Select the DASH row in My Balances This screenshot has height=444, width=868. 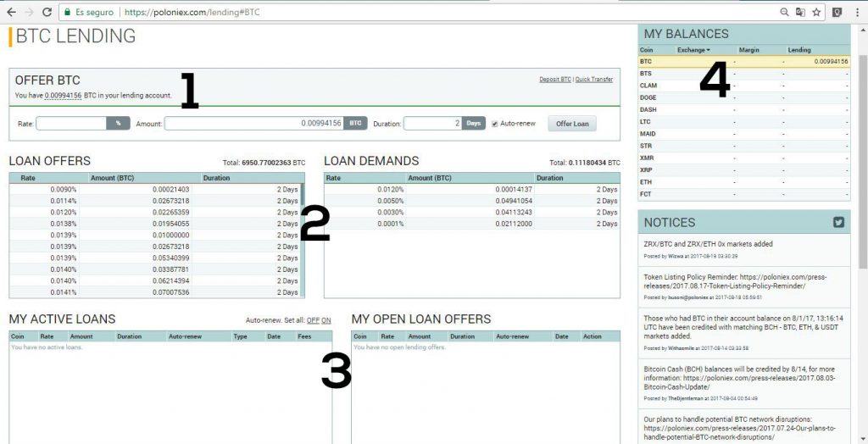[x=744, y=109]
